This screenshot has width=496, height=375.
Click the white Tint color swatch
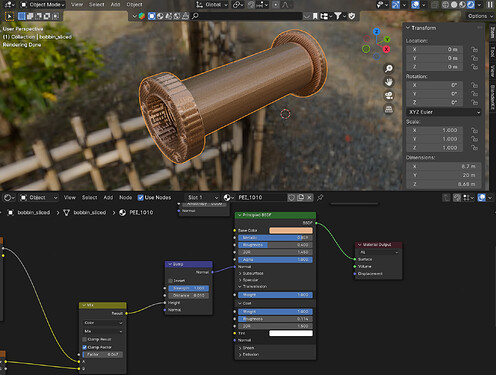[291, 333]
